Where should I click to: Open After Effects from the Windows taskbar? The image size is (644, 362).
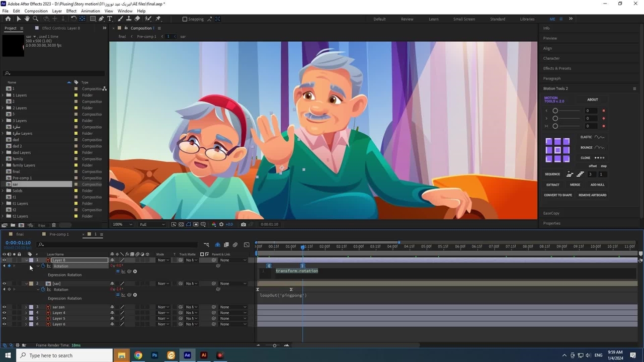point(187,355)
